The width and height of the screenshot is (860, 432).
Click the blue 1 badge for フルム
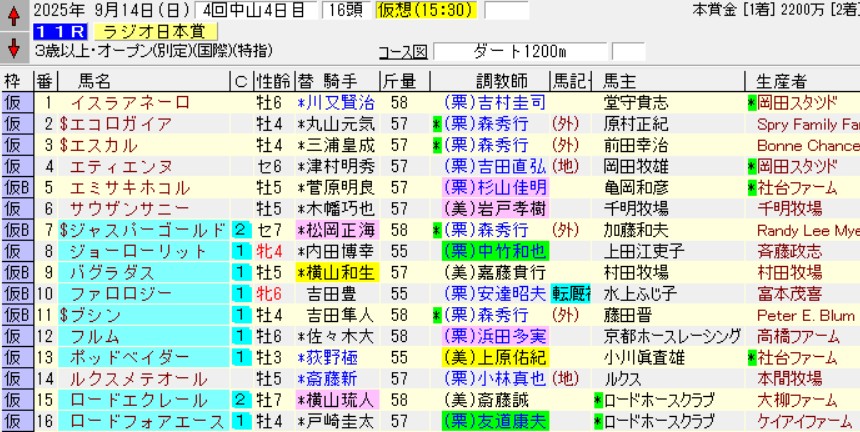tap(240, 336)
